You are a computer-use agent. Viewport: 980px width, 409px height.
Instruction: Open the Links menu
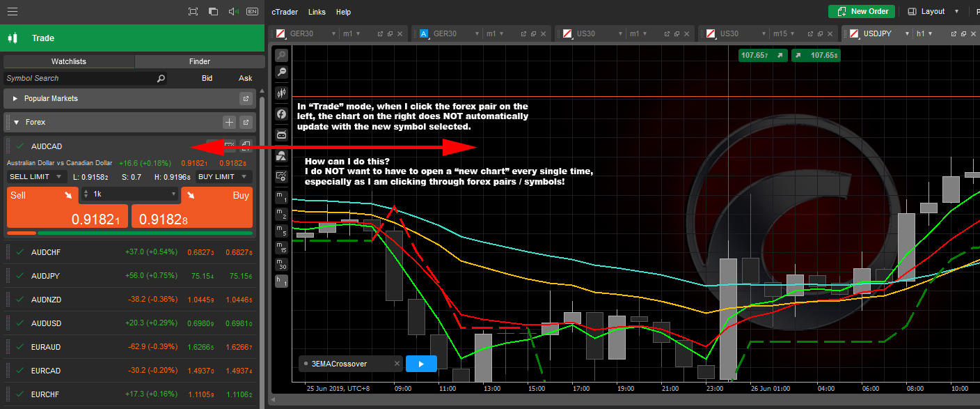click(317, 12)
